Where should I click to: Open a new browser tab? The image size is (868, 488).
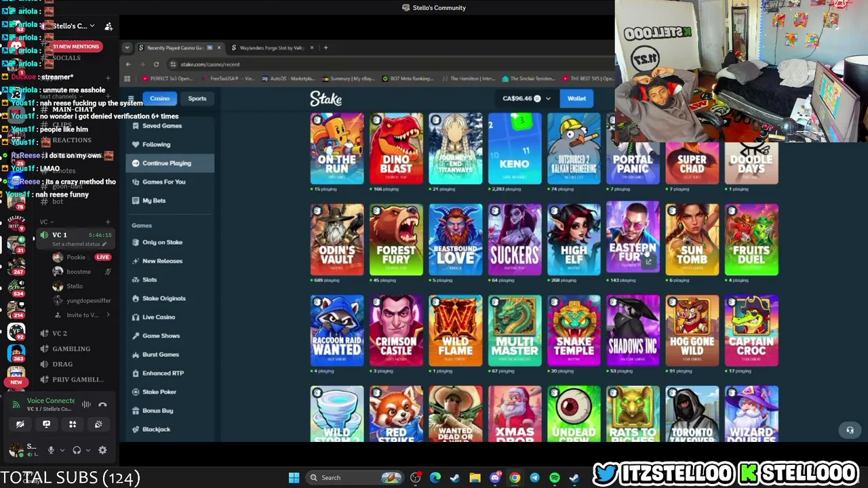coord(325,47)
